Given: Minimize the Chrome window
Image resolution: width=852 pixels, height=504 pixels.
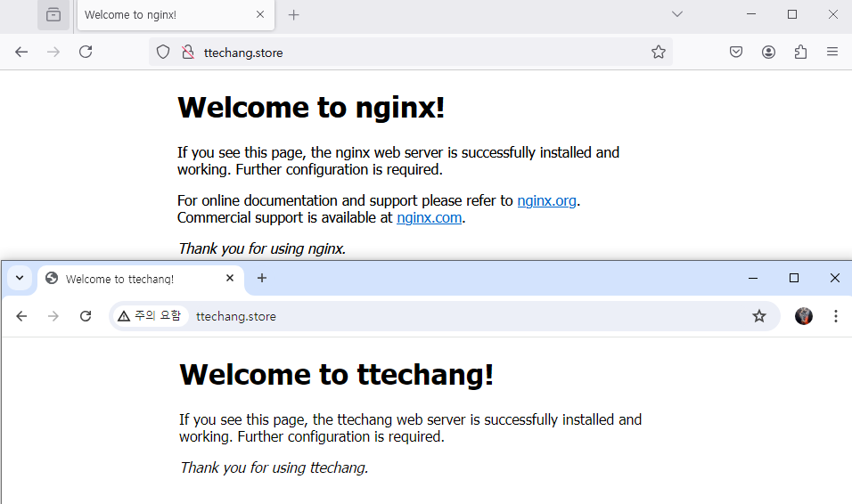Looking at the screenshot, I should click(x=753, y=278).
